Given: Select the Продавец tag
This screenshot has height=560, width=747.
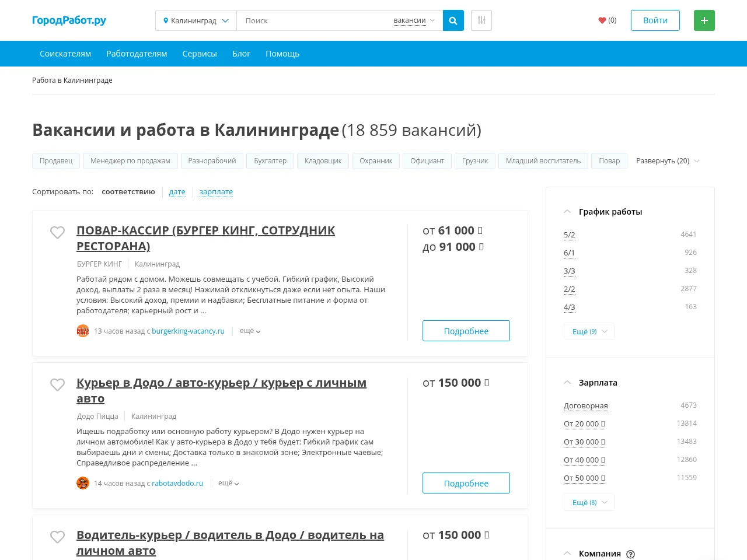Looking at the screenshot, I should [56, 161].
